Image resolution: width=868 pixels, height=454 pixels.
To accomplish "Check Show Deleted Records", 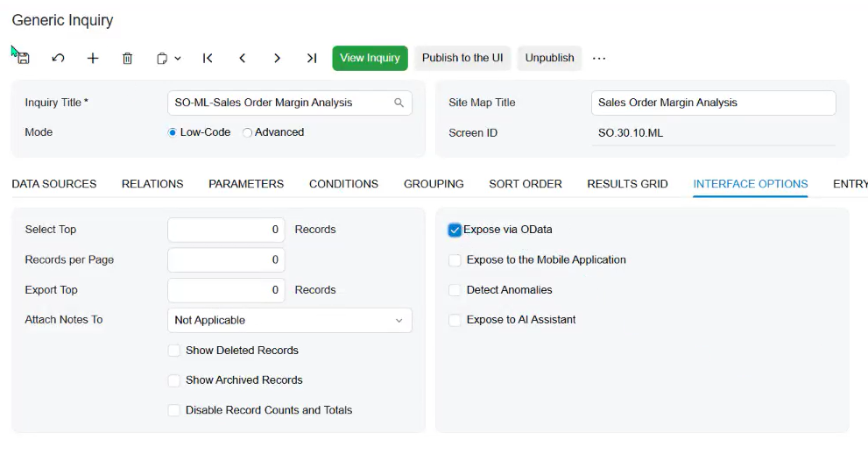I will [173, 351].
